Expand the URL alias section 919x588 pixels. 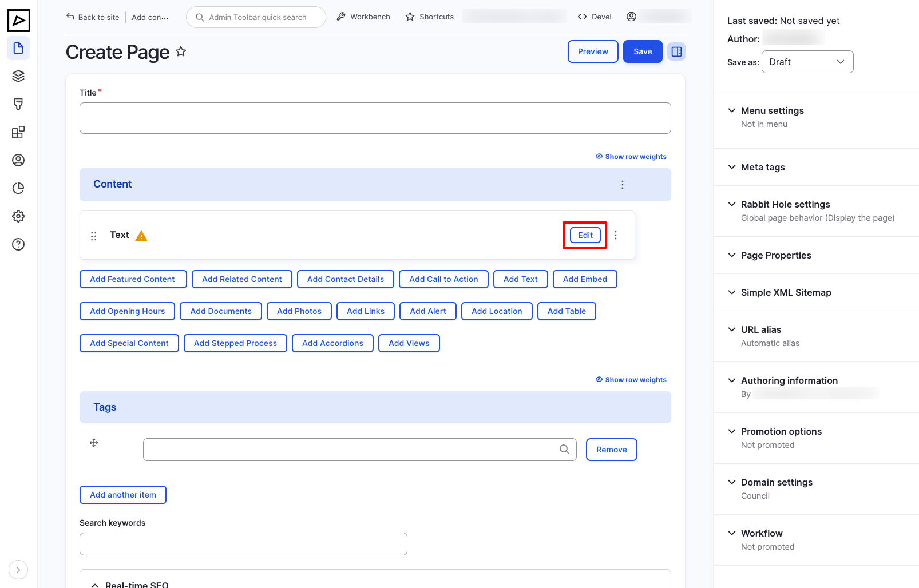[760, 329]
